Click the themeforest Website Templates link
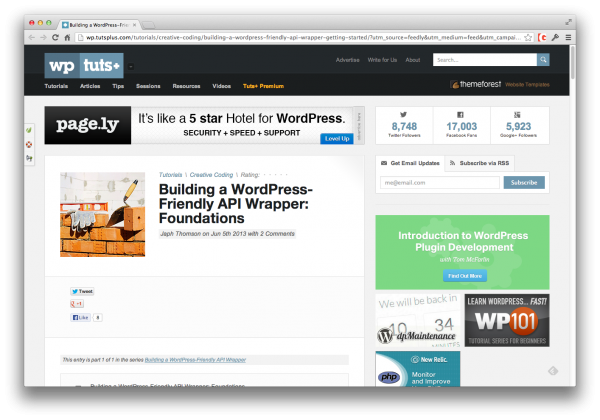 500,84
